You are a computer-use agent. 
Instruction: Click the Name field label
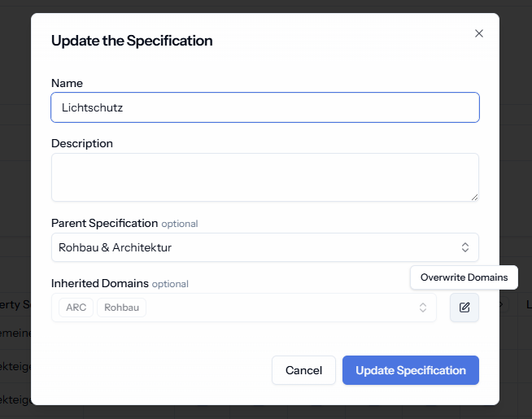[x=67, y=83]
